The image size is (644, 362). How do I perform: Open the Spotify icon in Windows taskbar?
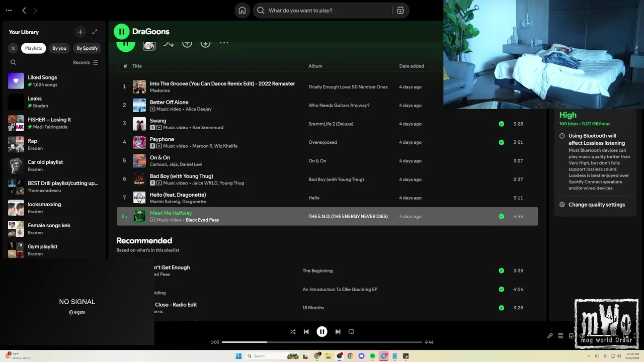(x=372, y=356)
